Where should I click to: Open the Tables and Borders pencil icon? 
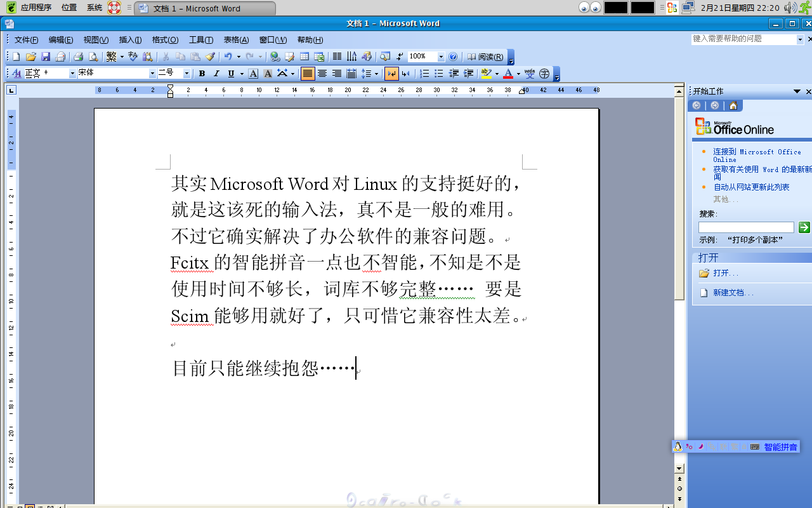pyautogui.click(x=289, y=57)
